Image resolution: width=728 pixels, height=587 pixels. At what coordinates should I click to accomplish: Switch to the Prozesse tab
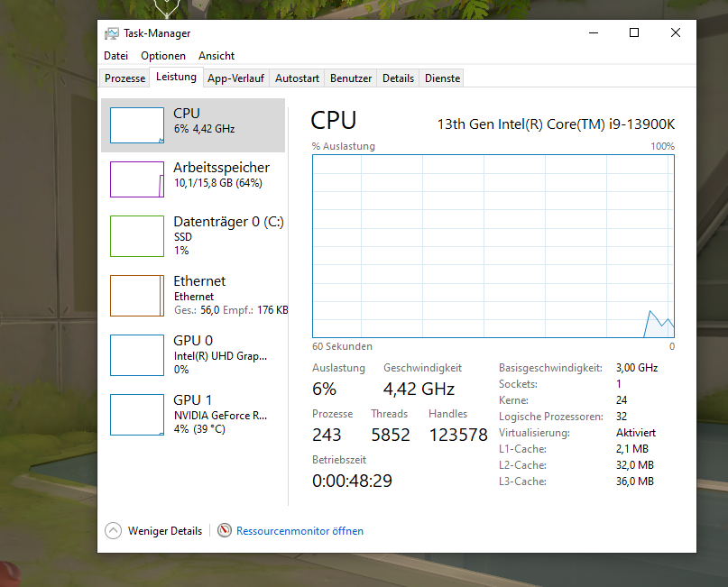coord(124,78)
